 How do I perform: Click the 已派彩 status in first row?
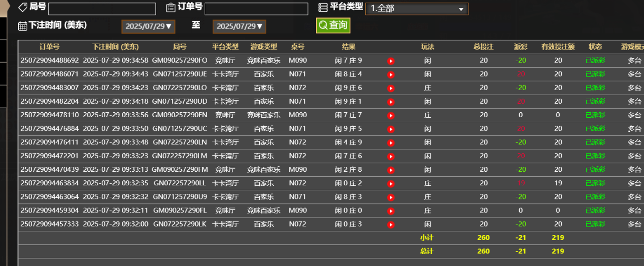595,61
